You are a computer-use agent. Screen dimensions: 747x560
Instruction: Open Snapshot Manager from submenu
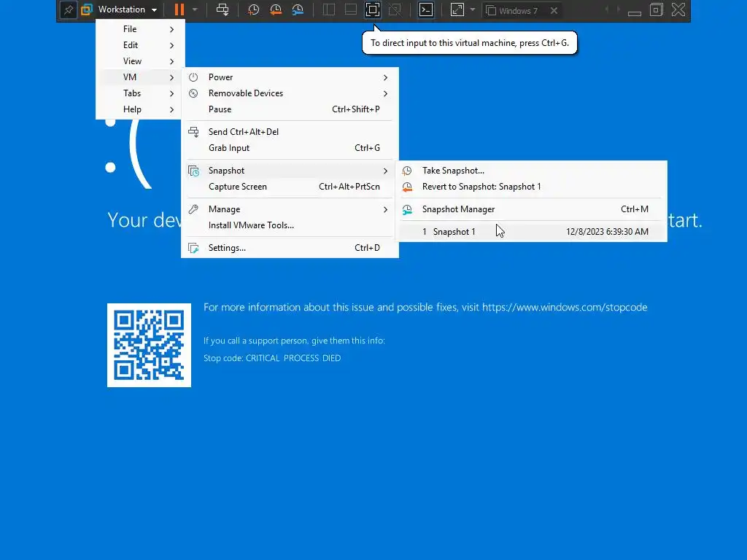coord(531,209)
